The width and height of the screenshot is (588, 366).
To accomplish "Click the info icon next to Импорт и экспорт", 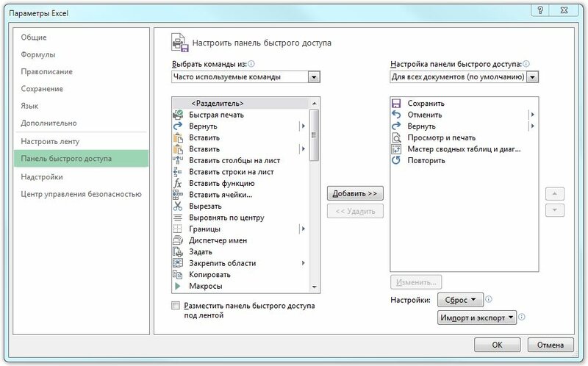I will (x=522, y=317).
